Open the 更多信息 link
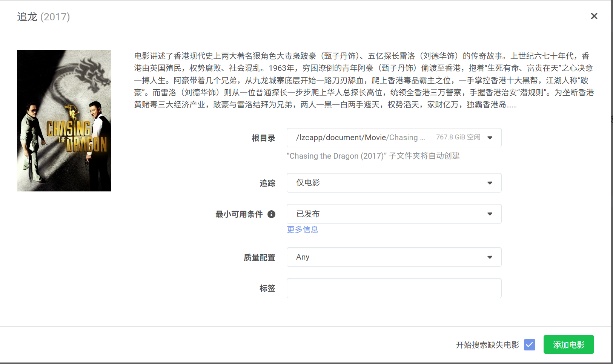The image size is (613, 364). point(303,229)
